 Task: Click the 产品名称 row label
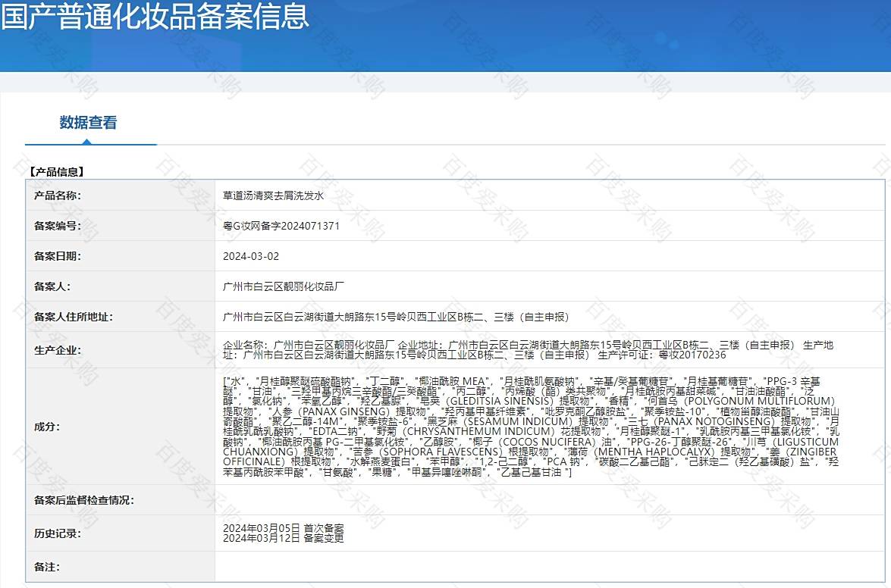click(x=58, y=195)
